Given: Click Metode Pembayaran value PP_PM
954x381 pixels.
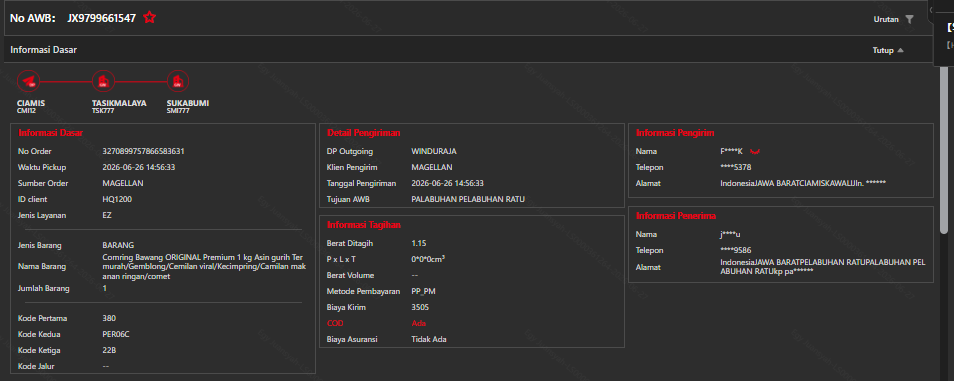Looking at the screenshot, I should tap(423, 291).
